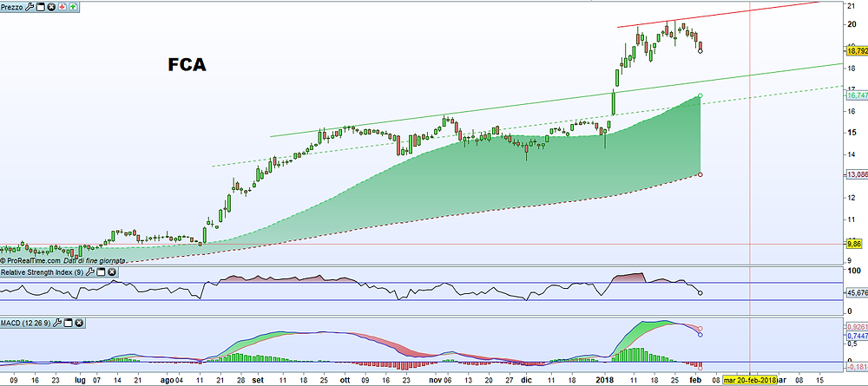Click the 'ott' label on time axis
The image size is (868, 386).
click(x=345, y=381)
